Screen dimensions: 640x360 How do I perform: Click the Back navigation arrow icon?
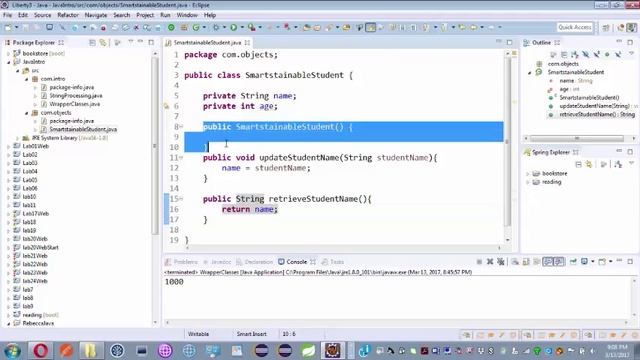(473, 27)
